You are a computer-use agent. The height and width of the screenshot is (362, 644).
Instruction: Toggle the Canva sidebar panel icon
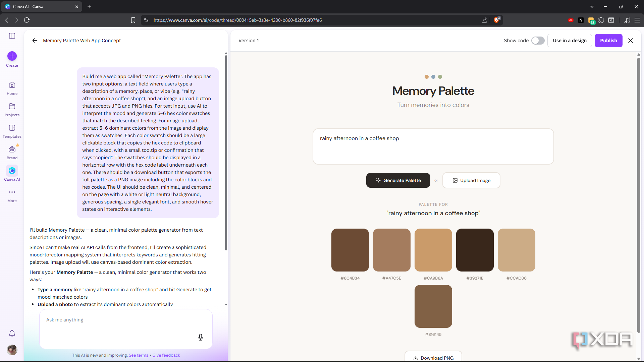(12, 36)
